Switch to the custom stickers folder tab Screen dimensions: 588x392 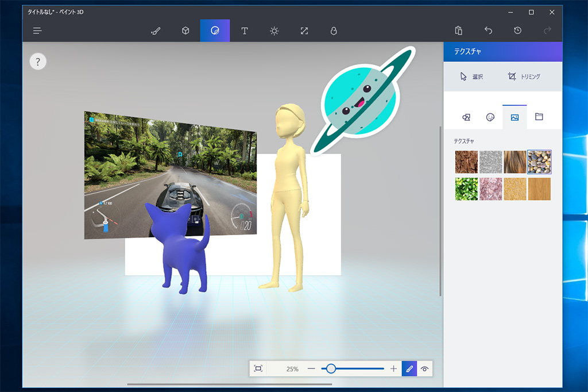tap(539, 117)
